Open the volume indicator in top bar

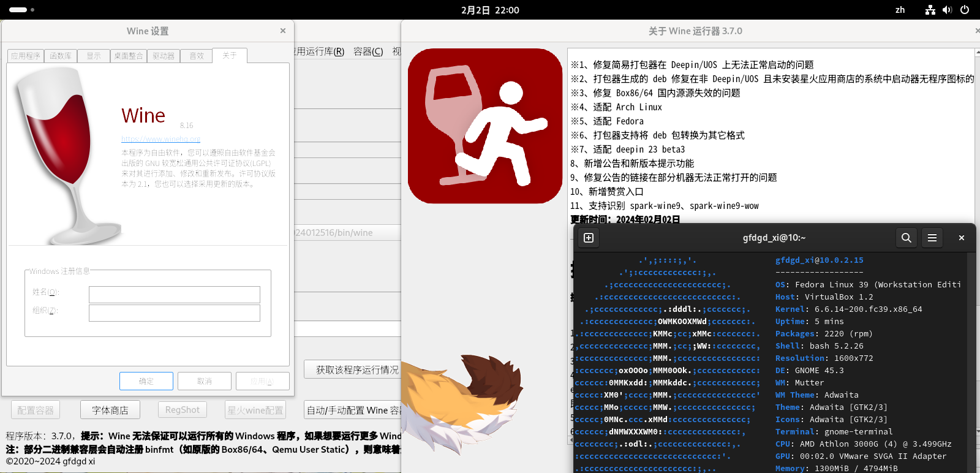pos(948,10)
